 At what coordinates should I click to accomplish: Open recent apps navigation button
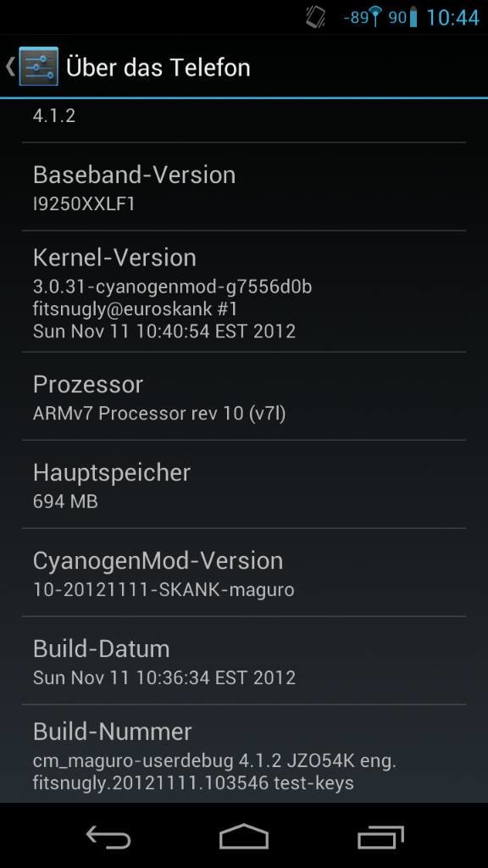coord(380,837)
